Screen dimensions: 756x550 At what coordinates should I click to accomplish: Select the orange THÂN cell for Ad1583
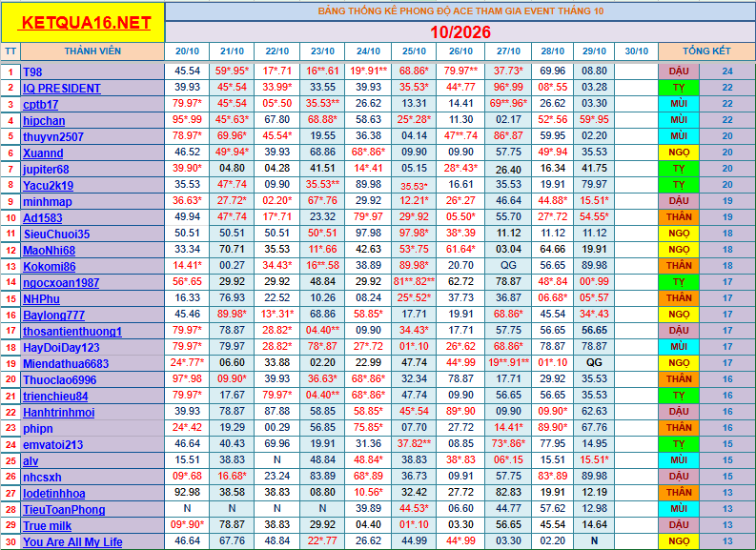point(679,217)
